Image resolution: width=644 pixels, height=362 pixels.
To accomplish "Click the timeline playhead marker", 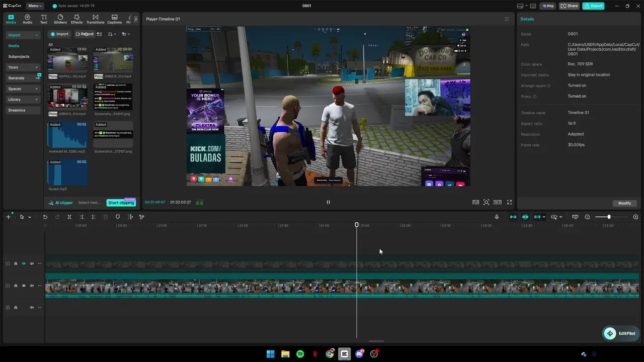I will click(357, 225).
